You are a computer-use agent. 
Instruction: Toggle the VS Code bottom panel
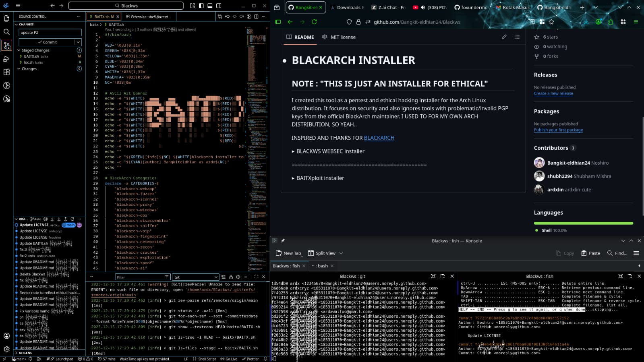(x=210, y=6)
